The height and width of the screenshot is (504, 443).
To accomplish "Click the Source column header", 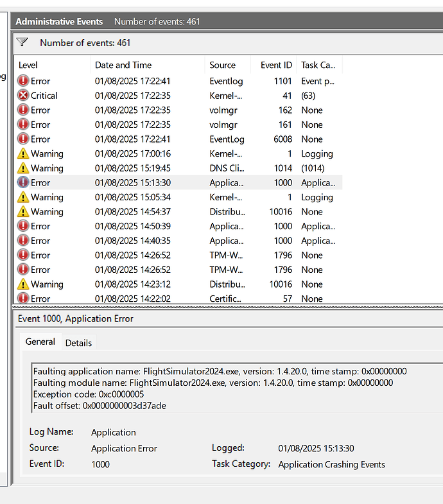I will 222,65.
